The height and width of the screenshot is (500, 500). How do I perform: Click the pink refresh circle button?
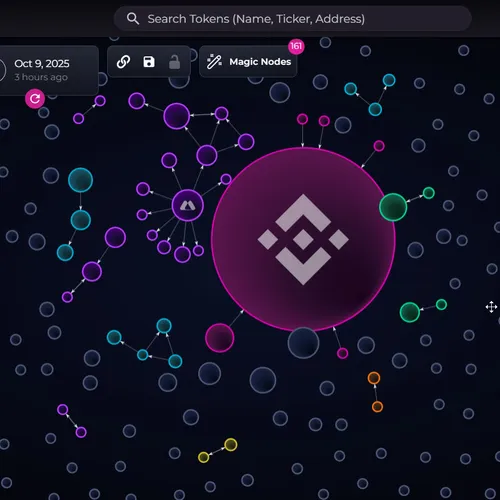tap(35, 99)
